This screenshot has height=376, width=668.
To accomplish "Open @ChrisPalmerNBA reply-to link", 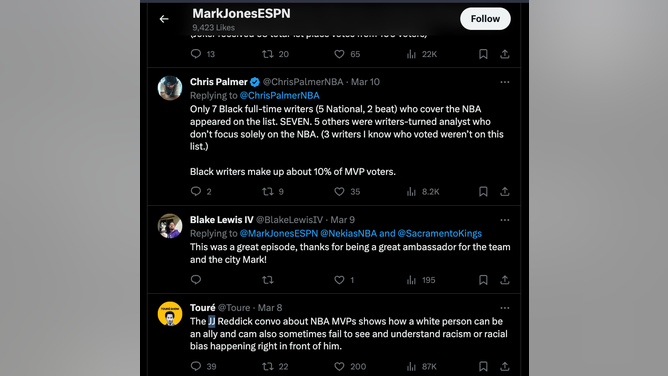I will coord(279,95).
